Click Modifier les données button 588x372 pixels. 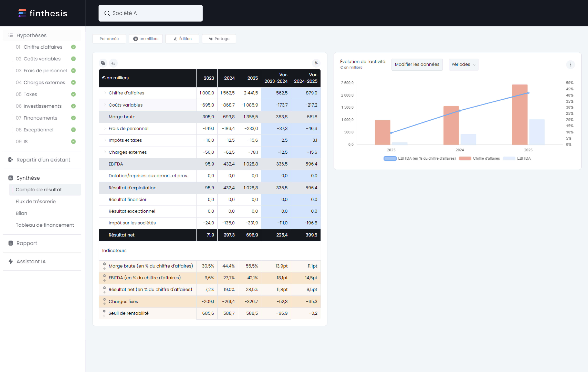point(417,65)
